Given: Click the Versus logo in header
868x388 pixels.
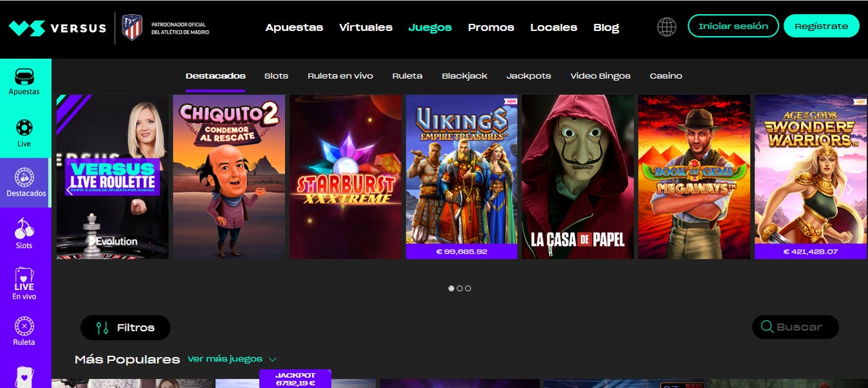Looking at the screenshot, I should (x=57, y=28).
